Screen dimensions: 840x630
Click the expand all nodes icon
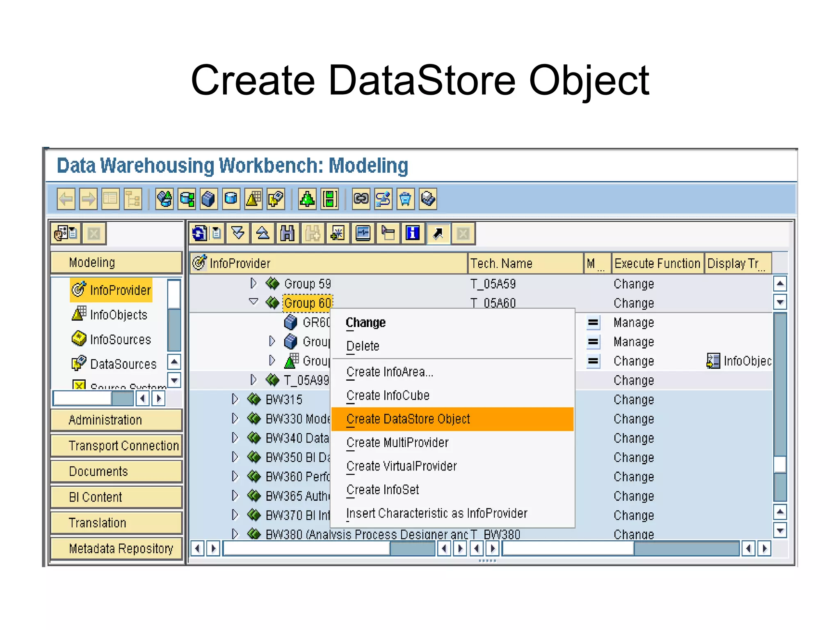238,234
